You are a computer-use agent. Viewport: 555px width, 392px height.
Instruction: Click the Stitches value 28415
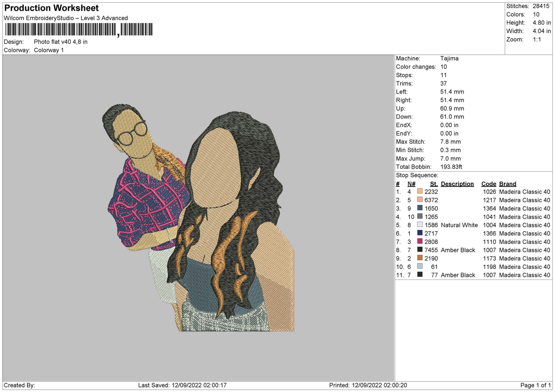coord(541,6)
